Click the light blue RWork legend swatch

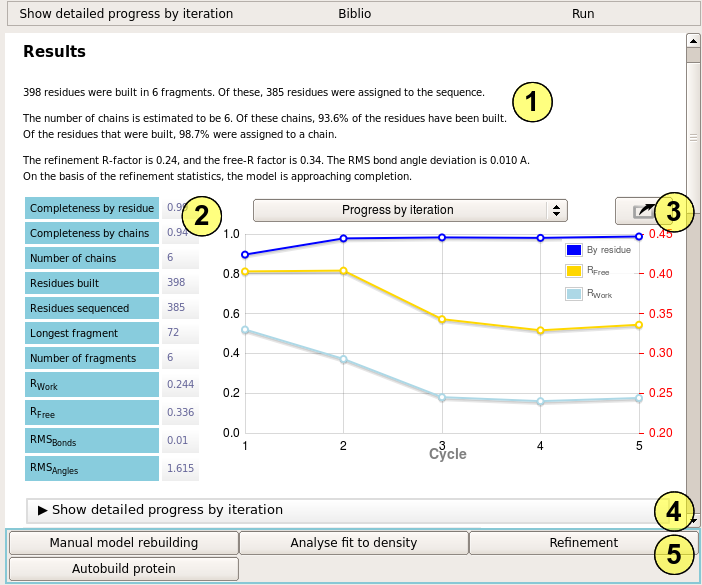pyautogui.click(x=574, y=294)
